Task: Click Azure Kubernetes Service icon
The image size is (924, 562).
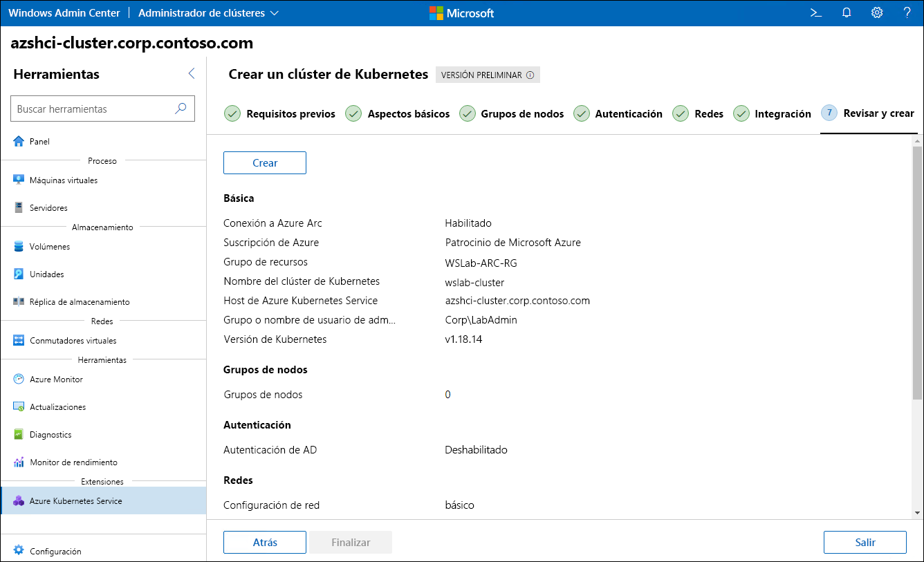Action: click(19, 501)
